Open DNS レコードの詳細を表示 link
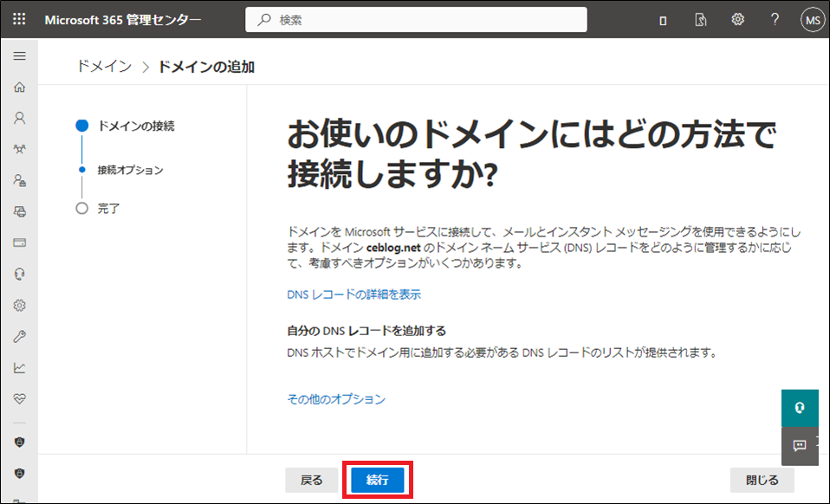The image size is (830, 504). 353,294
